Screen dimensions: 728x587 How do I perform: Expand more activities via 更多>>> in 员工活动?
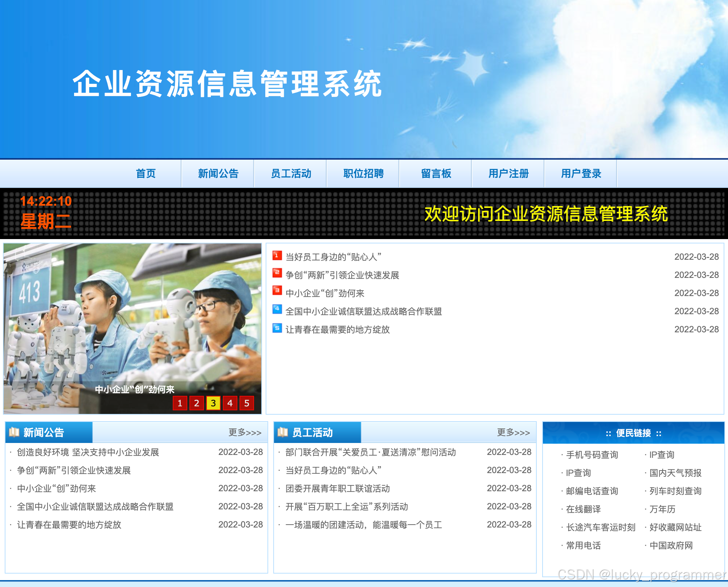513,432
